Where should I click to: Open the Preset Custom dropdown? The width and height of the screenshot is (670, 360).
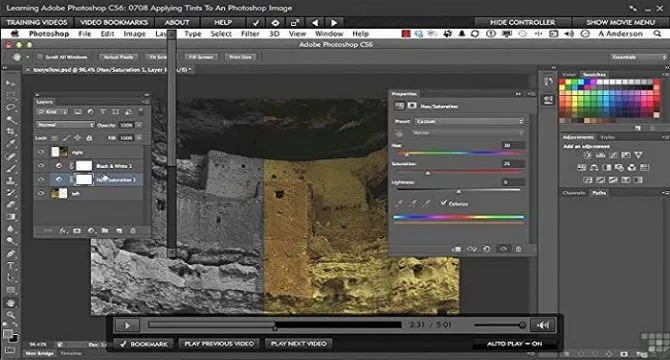pos(469,122)
